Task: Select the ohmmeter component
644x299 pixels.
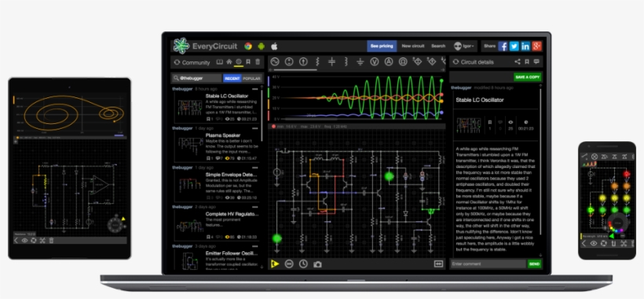Action: point(403,62)
